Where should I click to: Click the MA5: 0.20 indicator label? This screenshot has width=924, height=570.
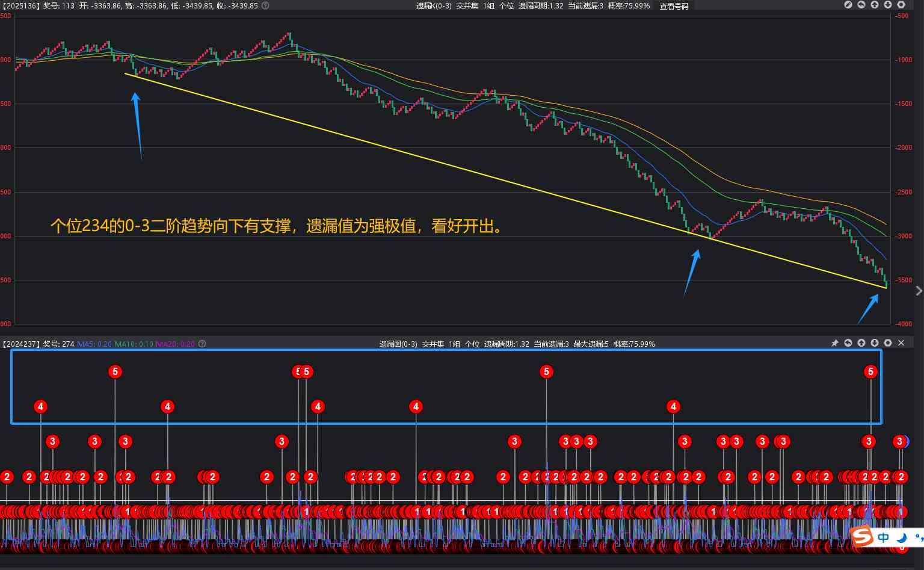(94, 344)
